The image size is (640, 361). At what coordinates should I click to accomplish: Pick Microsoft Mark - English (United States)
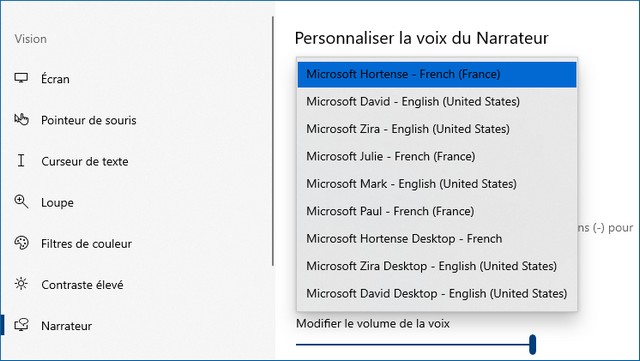point(437,184)
